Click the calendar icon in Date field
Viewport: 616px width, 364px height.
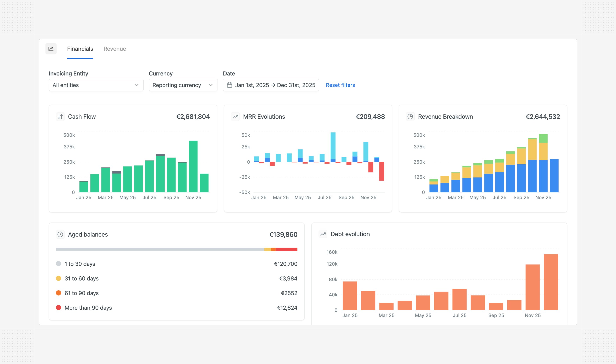[229, 85]
